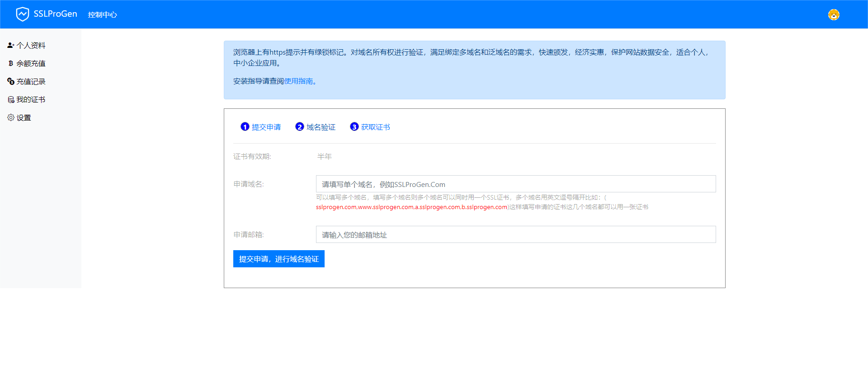
Task: Focus the 申请邮箱 input field
Action: tap(516, 234)
